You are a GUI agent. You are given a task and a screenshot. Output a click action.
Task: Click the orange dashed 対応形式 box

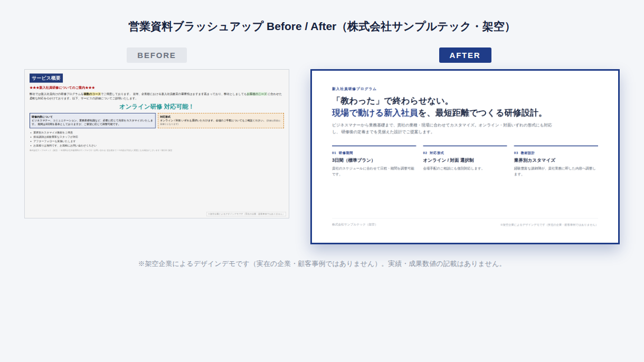click(x=221, y=120)
